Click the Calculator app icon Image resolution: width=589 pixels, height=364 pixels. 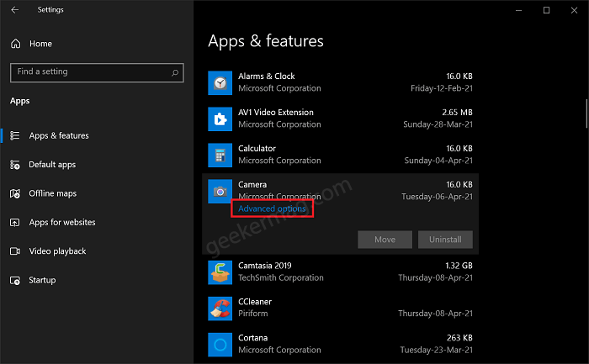pyautogui.click(x=220, y=155)
